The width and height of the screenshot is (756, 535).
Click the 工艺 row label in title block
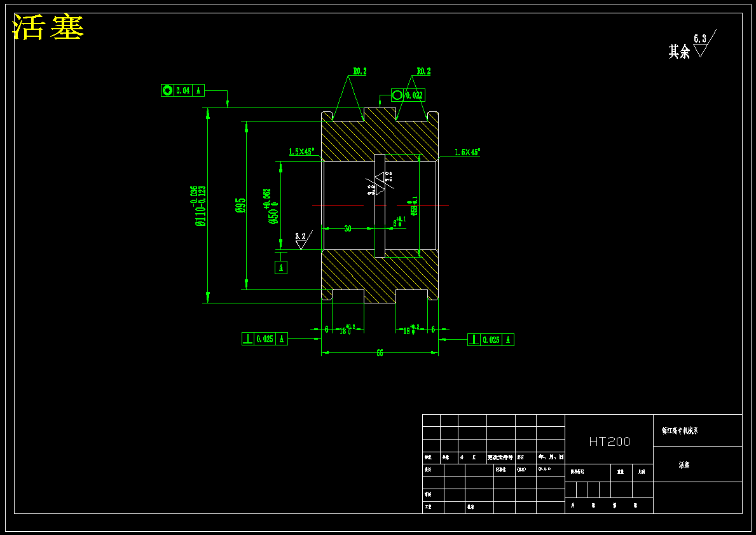(x=428, y=507)
